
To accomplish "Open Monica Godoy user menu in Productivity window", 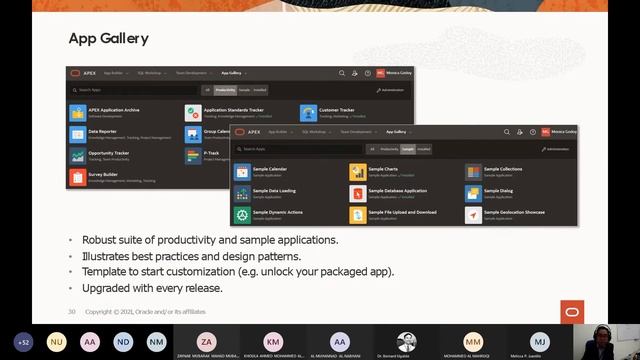I will tap(394, 73).
